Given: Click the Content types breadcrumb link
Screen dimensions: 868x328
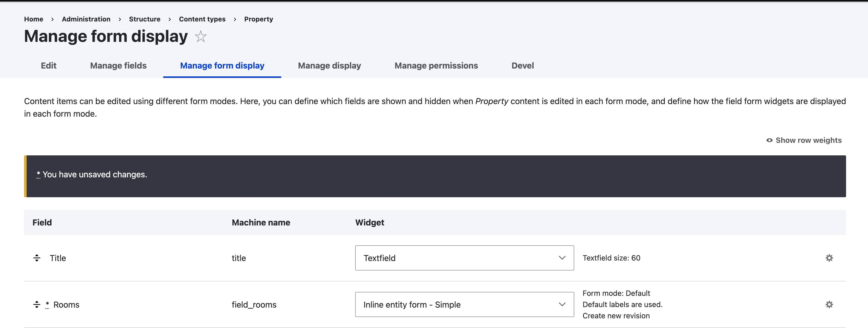Looking at the screenshot, I should pos(202,19).
